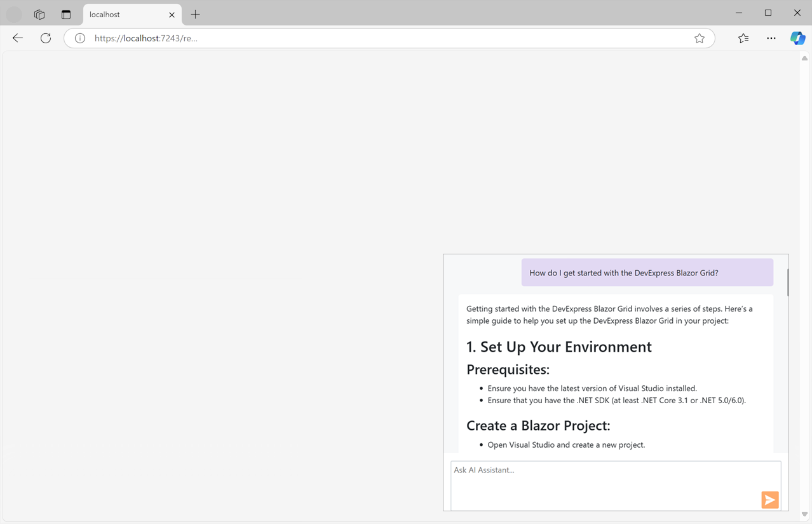Click the chat assistant's answer panel
This screenshot has height=524, width=812.
616,375
